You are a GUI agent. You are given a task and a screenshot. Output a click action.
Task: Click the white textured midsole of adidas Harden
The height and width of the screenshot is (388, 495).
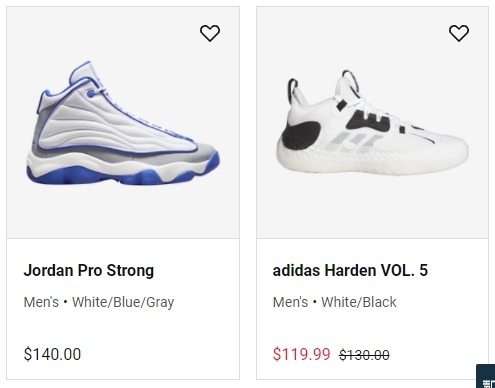[x=372, y=158]
